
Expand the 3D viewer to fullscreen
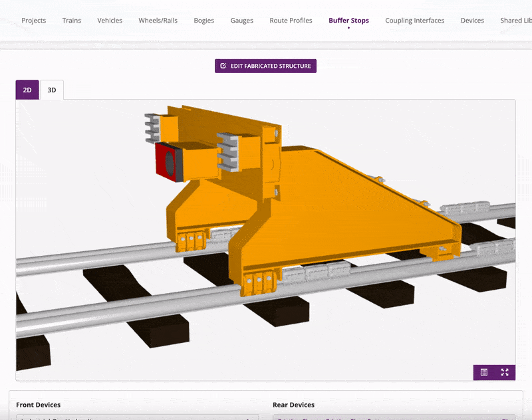click(505, 372)
